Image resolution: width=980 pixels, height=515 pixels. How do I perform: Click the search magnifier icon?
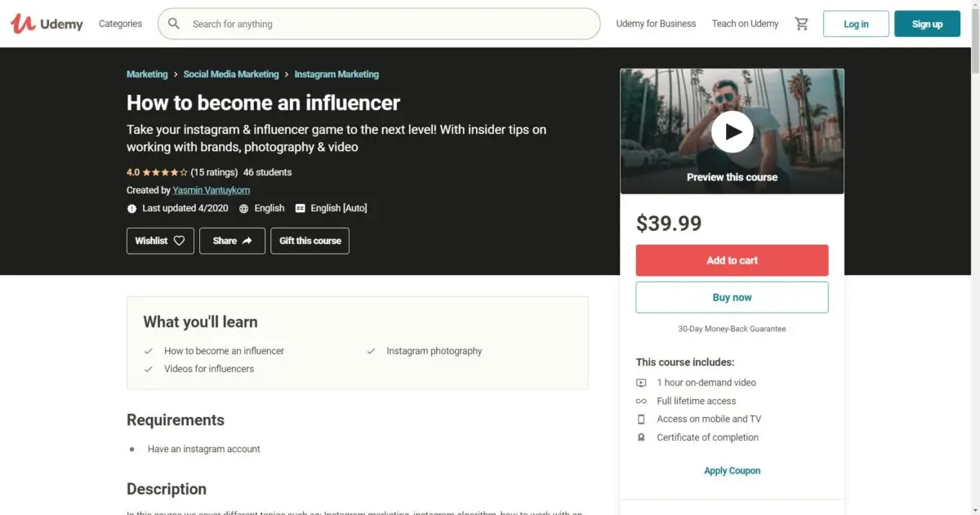coord(174,24)
